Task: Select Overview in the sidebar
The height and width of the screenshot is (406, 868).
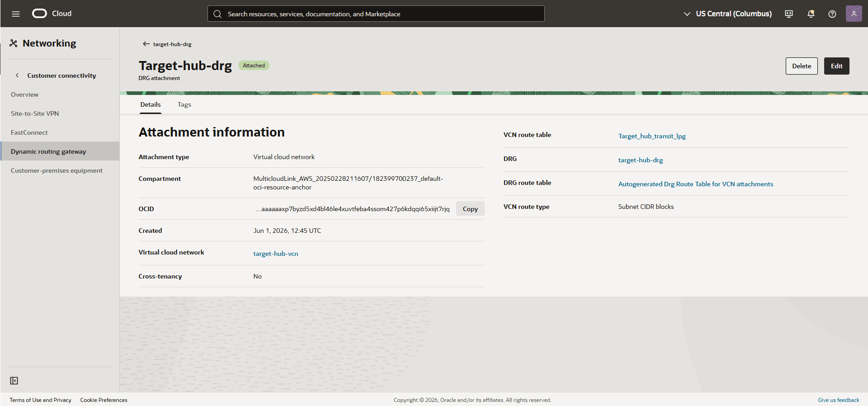Action: pos(60,94)
